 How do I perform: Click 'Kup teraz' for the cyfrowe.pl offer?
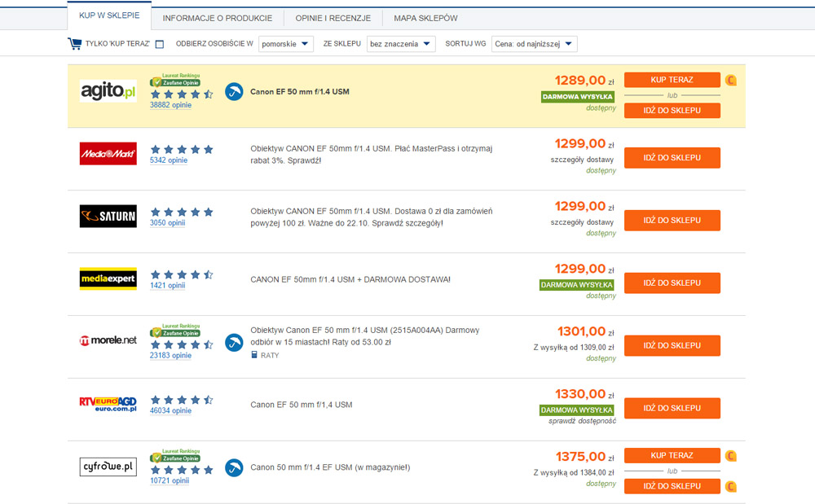pos(672,456)
